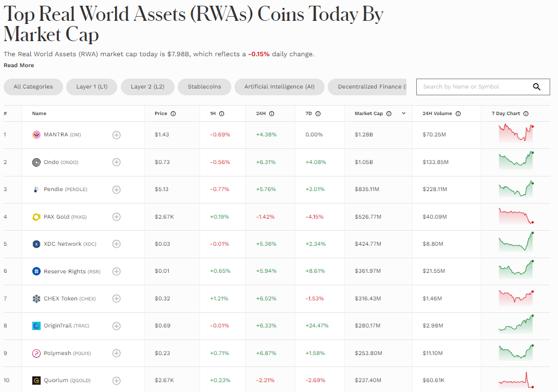View the MANTRA 7 day chart thumbnail
The height and width of the screenshot is (392, 558).
pos(516,133)
